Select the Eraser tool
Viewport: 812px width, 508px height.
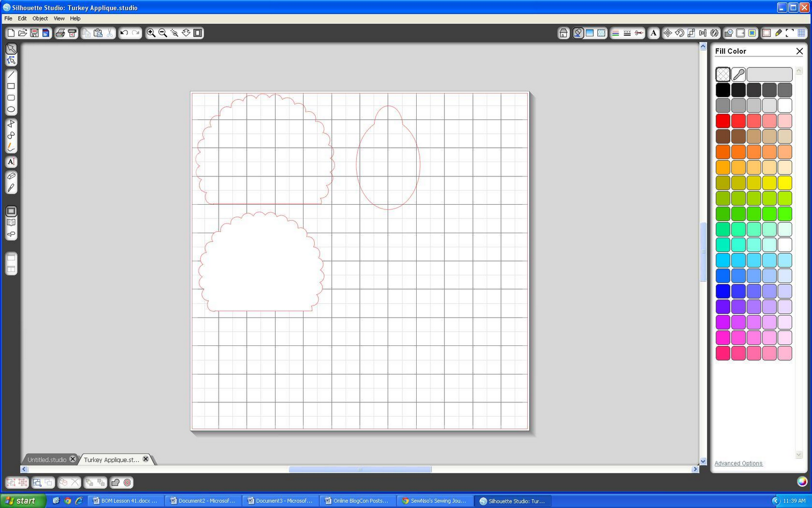pyautogui.click(x=11, y=176)
